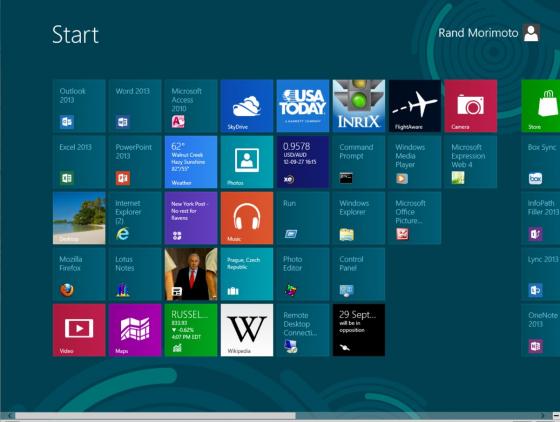Launch the Maps tile
The image size is (560, 422).
pos(135,330)
